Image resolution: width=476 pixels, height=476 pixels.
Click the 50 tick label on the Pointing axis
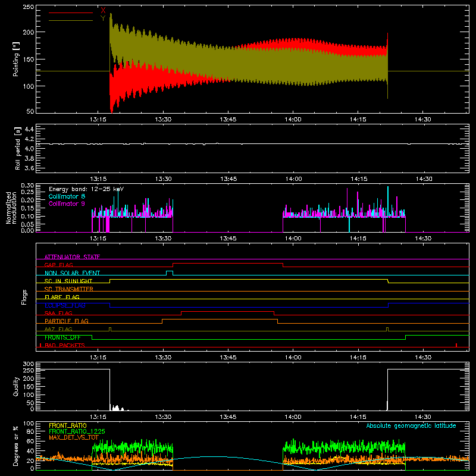30,111
